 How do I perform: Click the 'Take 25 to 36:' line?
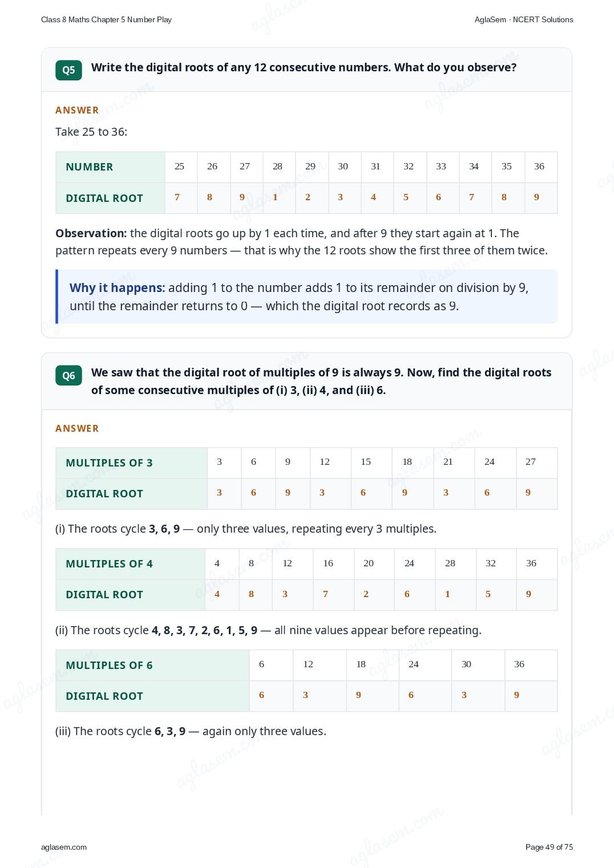click(x=91, y=132)
